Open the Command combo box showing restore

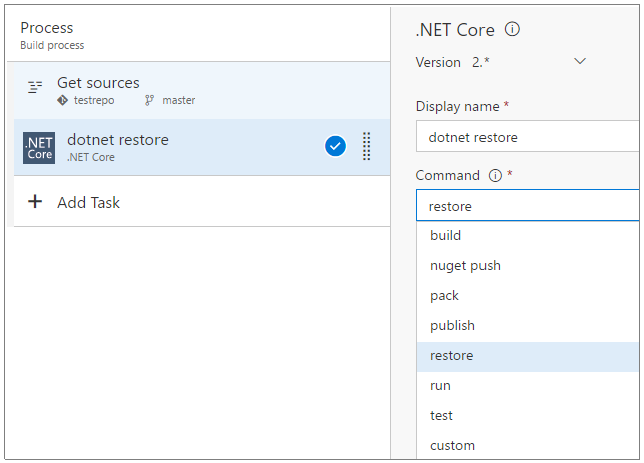click(x=527, y=206)
